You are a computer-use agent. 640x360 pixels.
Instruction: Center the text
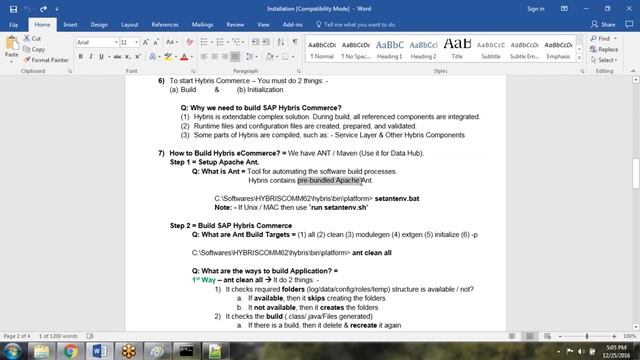214,57
